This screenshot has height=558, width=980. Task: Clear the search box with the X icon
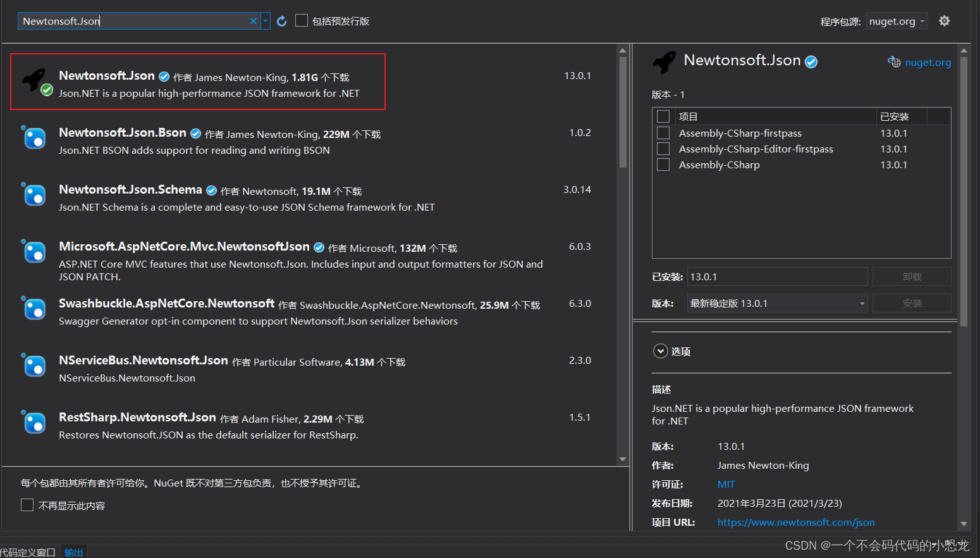point(254,21)
